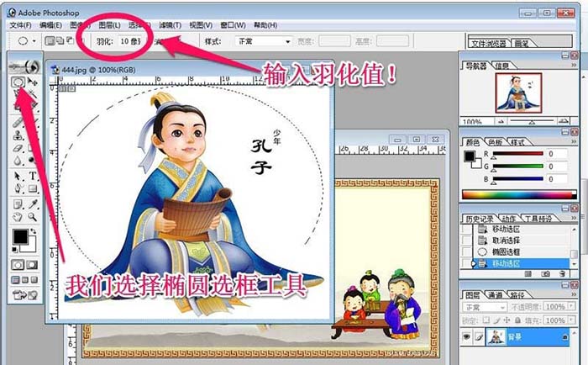Viewport: 588px width, 365px height.
Task: Open the 文件浏览器 file browser tab
Action: [488, 44]
